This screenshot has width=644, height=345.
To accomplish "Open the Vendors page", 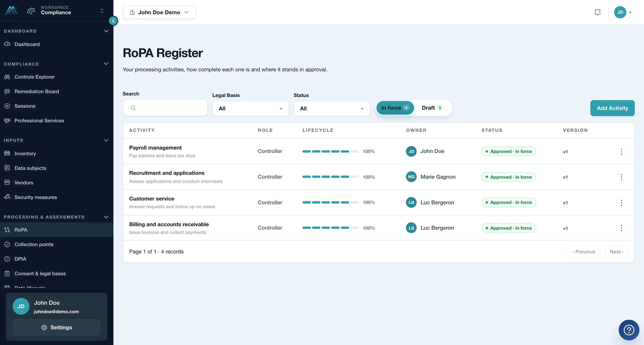I will click(57, 182).
